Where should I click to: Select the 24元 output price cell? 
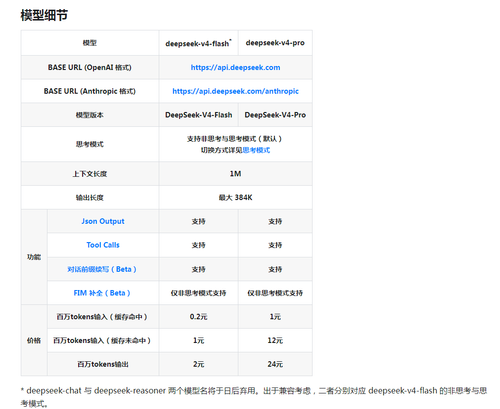(275, 364)
